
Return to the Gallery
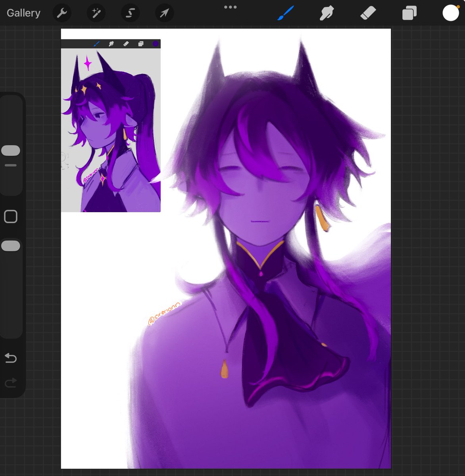tap(23, 13)
